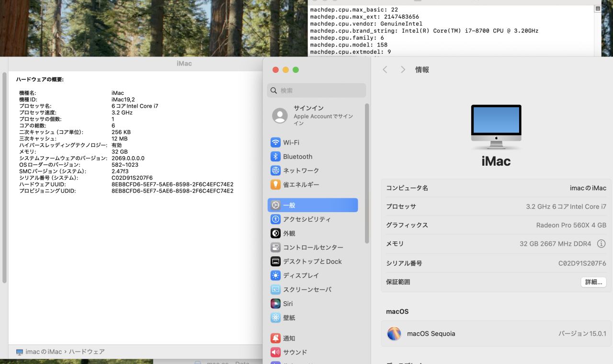Screen dimensions: 613x364
Task: Open 壁紙 wallpaper settings
Action: [289, 318]
